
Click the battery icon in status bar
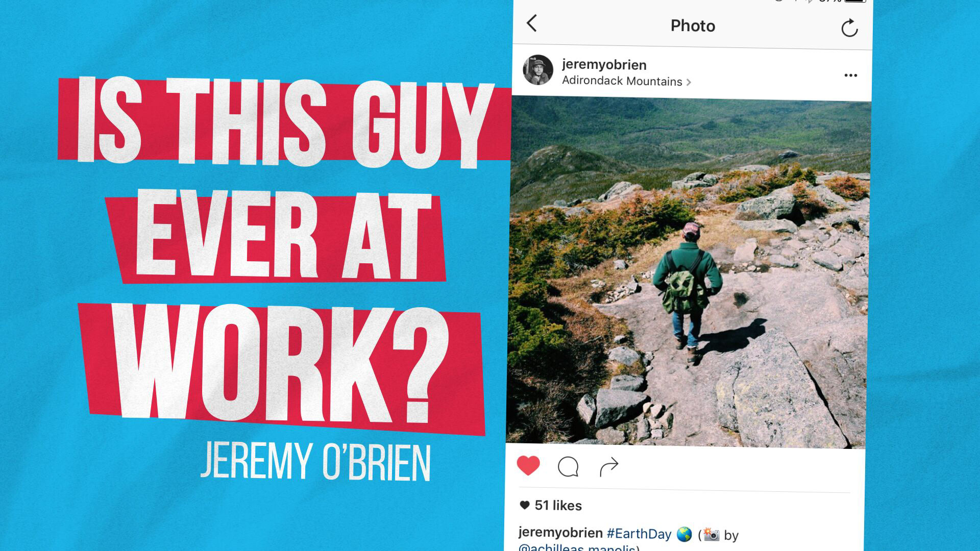coord(855,1)
